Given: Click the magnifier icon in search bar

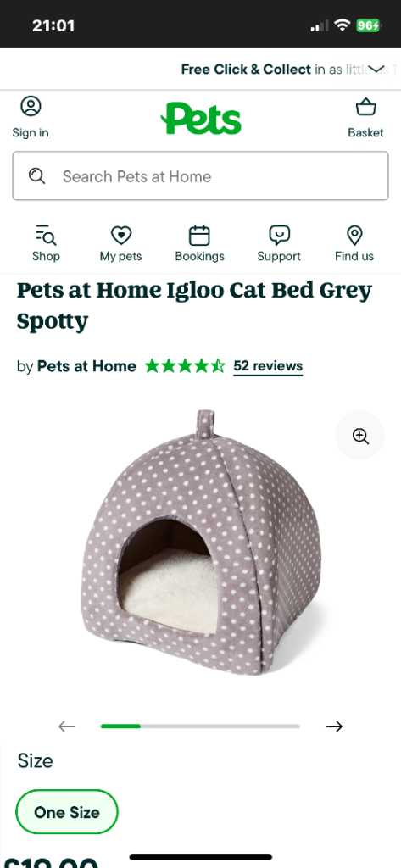Looking at the screenshot, I should click(37, 176).
